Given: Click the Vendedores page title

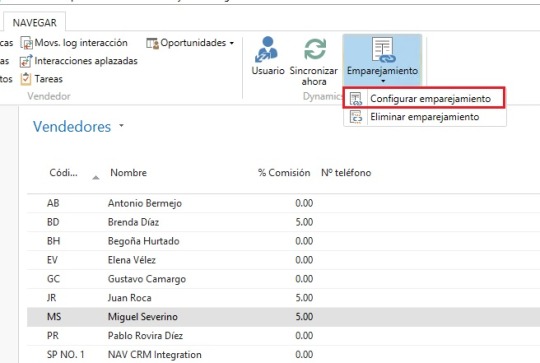Looking at the screenshot, I should (x=72, y=127).
